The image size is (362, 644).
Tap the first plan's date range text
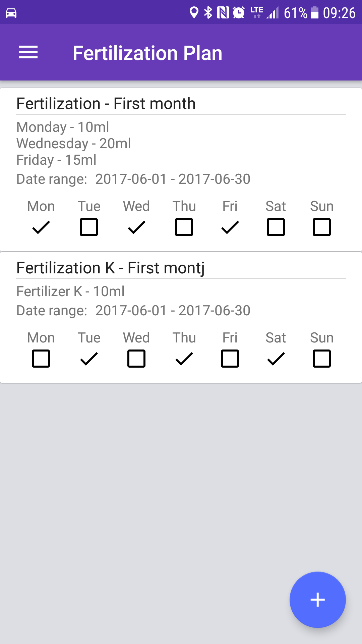tap(133, 179)
